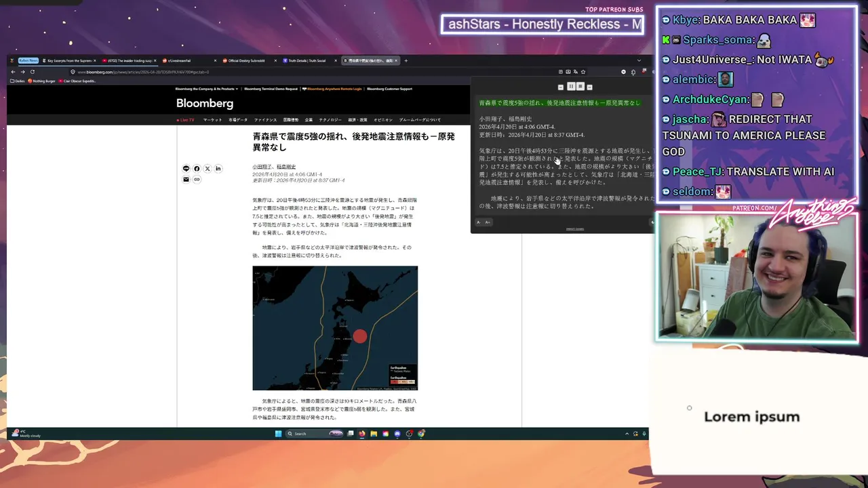Click the taskbar Search box
Image resolution: width=868 pixels, height=488 pixels.
click(x=314, y=434)
